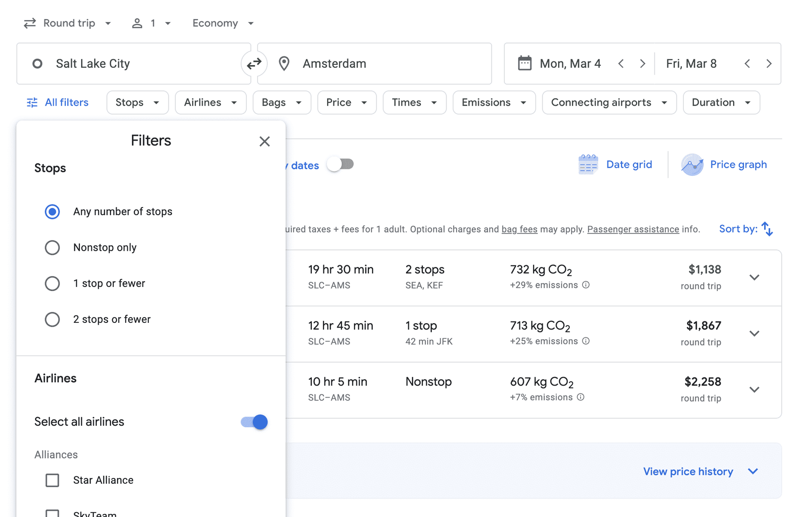Open the Connecting airports filter
The height and width of the screenshot is (517, 812).
click(609, 102)
